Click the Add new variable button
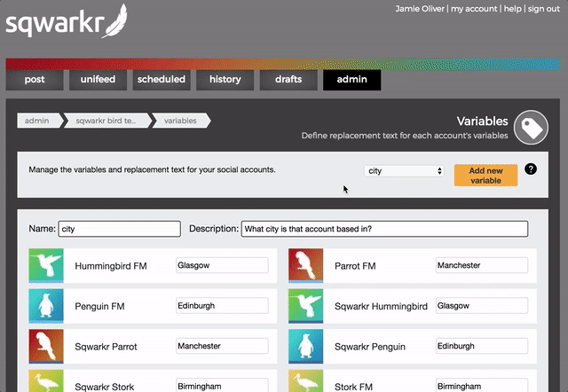Viewport: 568px width, 392px height. pyautogui.click(x=485, y=176)
